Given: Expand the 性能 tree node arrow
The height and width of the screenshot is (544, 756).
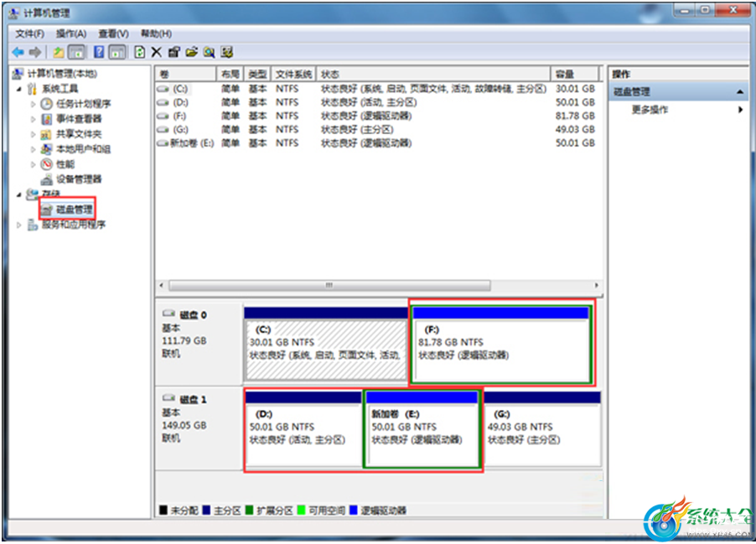Looking at the screenshot, I should click(x=33, y=164).
